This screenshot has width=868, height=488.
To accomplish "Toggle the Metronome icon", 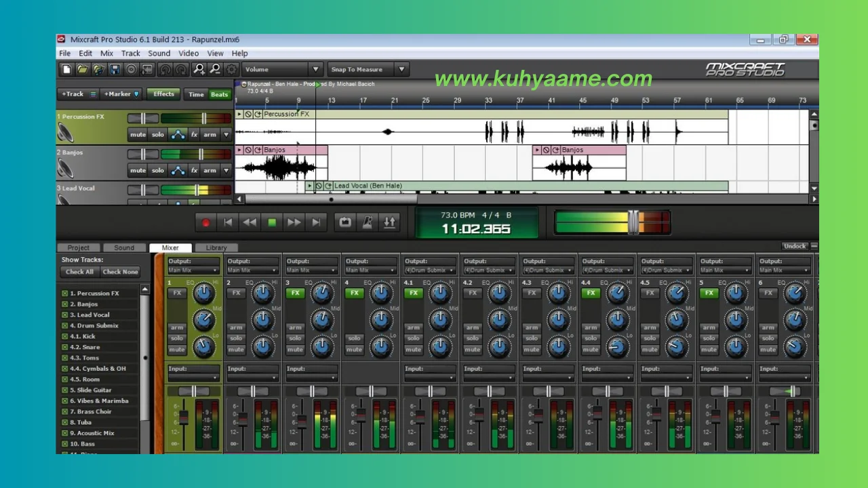I will pos(368,222).
